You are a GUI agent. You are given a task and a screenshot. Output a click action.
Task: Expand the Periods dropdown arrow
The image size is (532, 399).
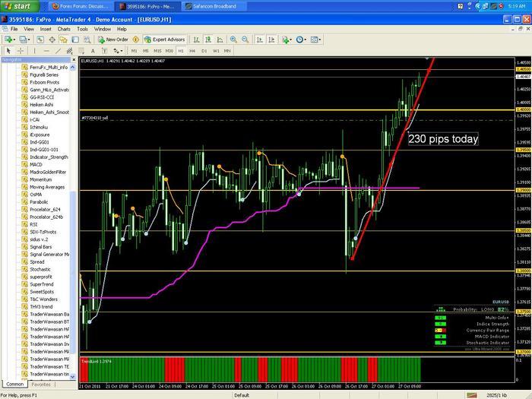(x=305, y=40)
